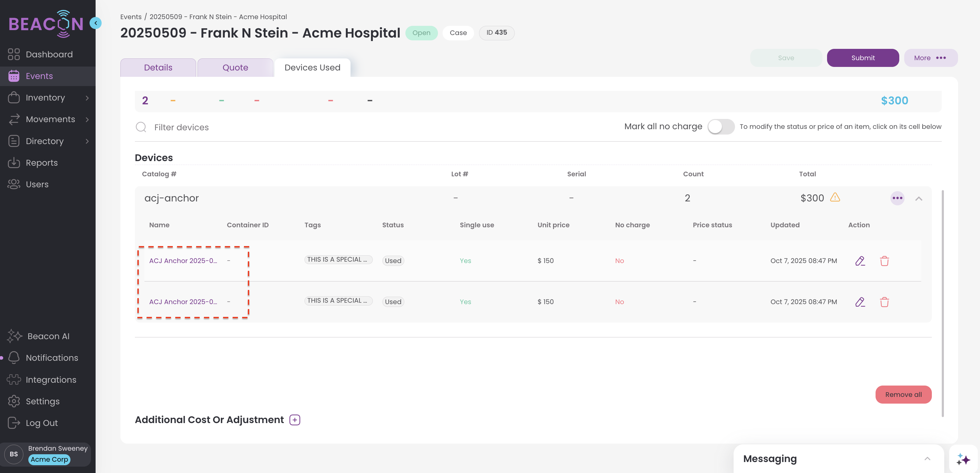
Task: Switch to the Details tab
Action: point(158,68)
